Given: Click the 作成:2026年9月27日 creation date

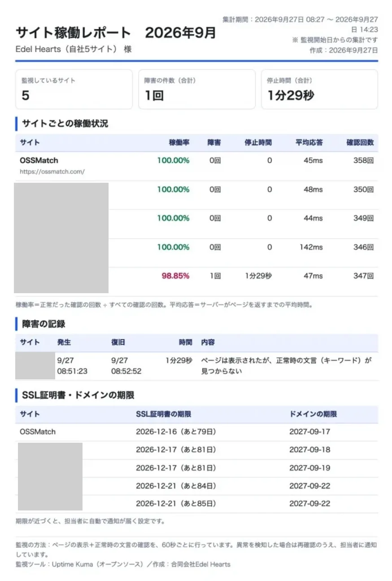Looking at the screenshot, I should (x=344, y=50).
